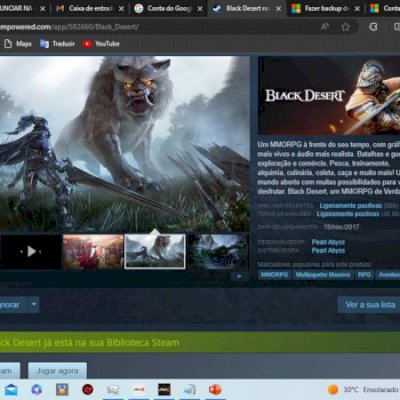The height and width of the screenshot is (400, 400).
Task: Click the read aloud icon in address bar
Action: click(325, 27)
